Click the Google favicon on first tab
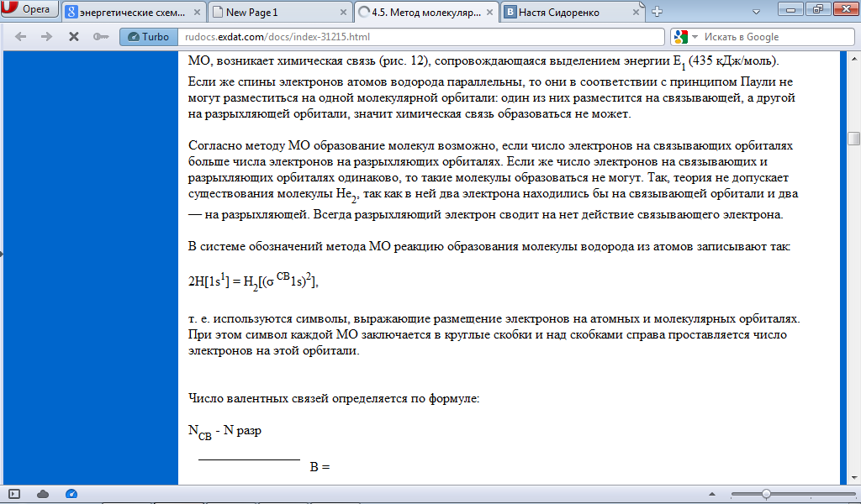This screenshot has height=504, width=861. (71, 12)
